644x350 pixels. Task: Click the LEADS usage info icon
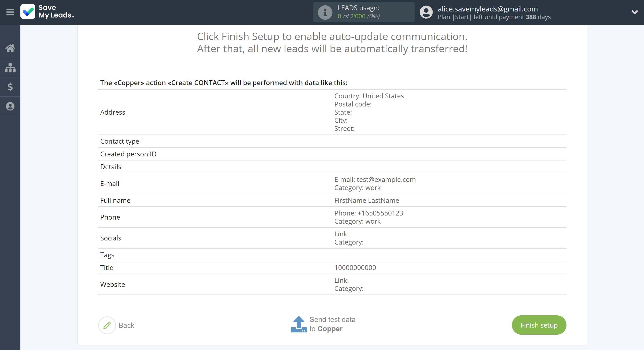(325, 12)
